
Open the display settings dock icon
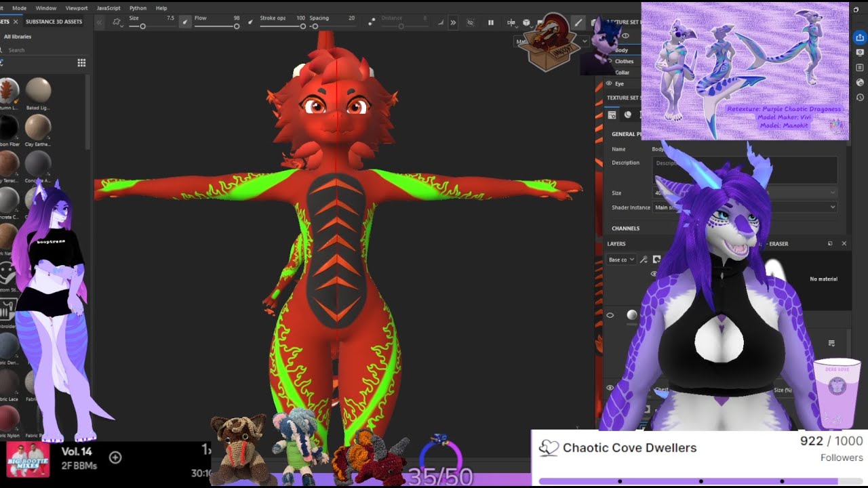click(860, 53)
